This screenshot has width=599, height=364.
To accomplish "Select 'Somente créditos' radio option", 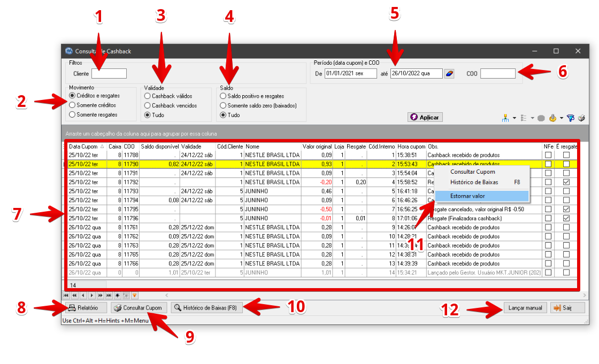I will [93, 105].
